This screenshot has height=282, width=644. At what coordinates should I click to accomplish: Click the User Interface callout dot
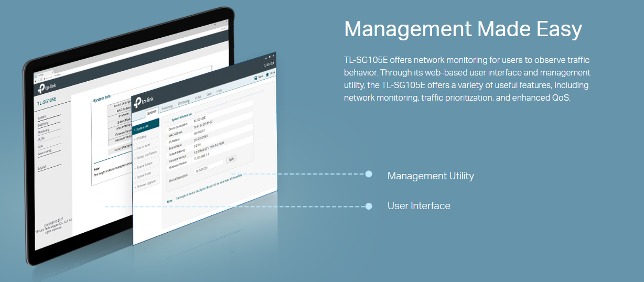click(x=369, y=206)
